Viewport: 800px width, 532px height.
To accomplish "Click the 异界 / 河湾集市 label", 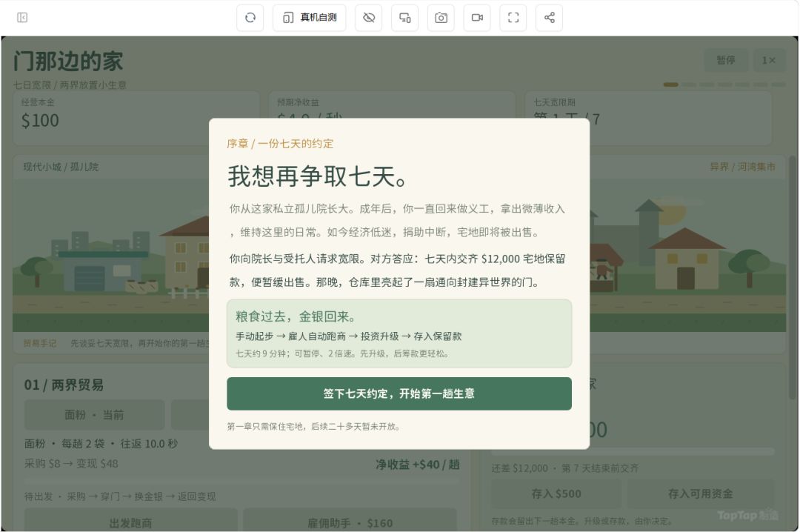I will coord(742,167).
